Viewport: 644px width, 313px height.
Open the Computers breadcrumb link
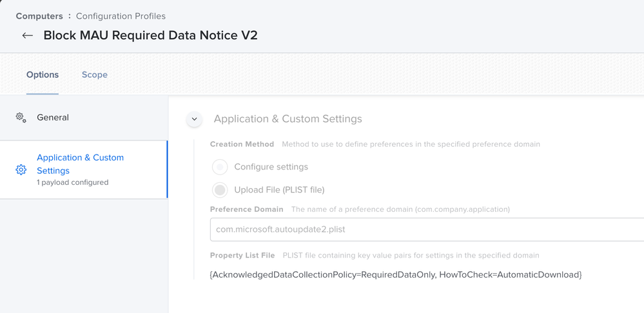click(39, 16)
